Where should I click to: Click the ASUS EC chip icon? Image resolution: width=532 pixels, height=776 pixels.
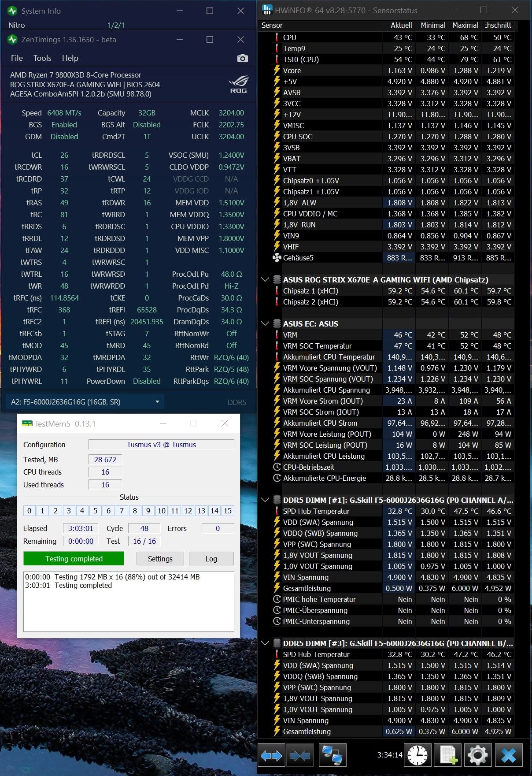pyautogui.click(x=277, y=324)
